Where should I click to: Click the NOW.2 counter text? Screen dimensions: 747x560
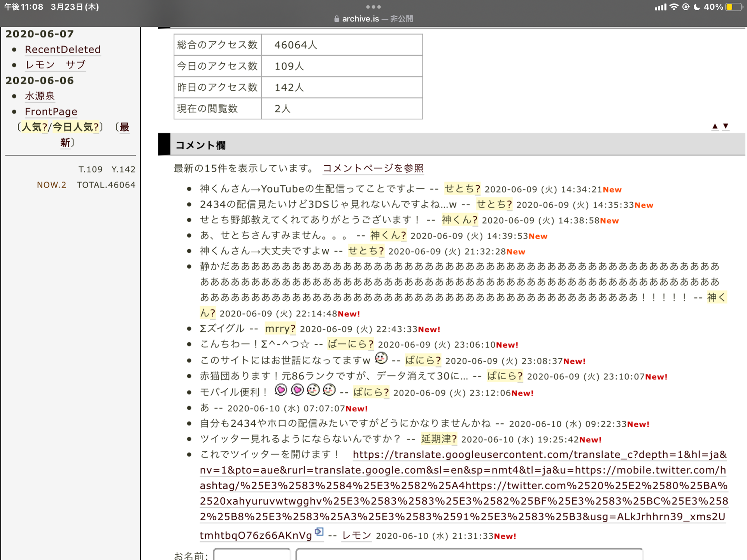(x=51, y=185)
